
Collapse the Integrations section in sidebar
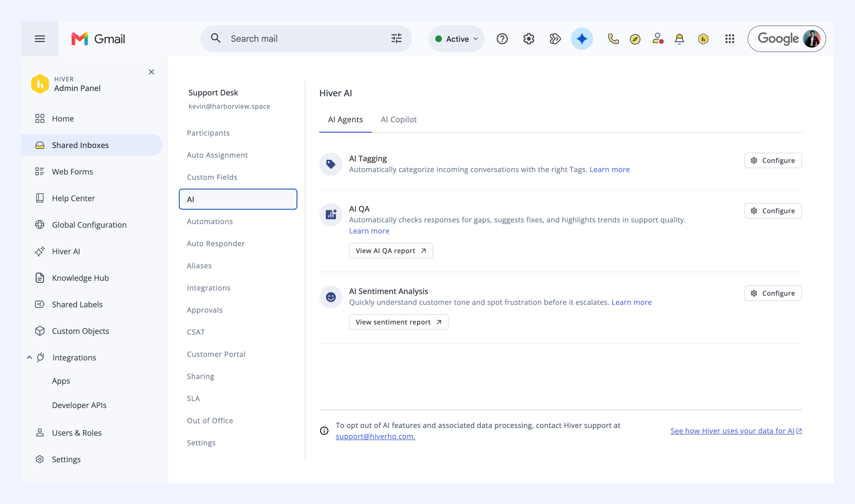click(x=29, y=357)
